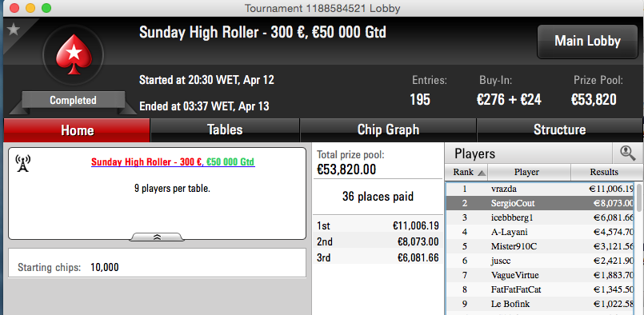Viewport: 644px width, 315px height.
Task: Click the PokerStars red spade logo
Action: click(x=74, y=55)
